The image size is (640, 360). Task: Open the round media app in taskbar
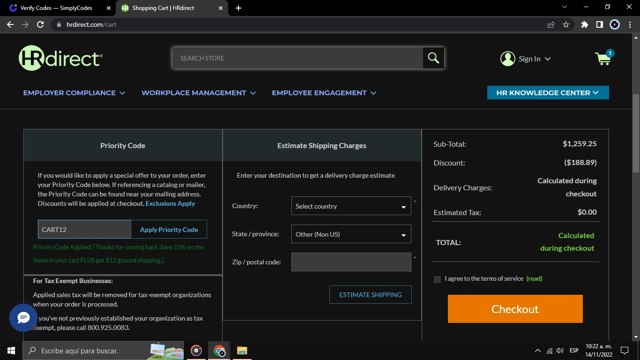pos(196,351)
